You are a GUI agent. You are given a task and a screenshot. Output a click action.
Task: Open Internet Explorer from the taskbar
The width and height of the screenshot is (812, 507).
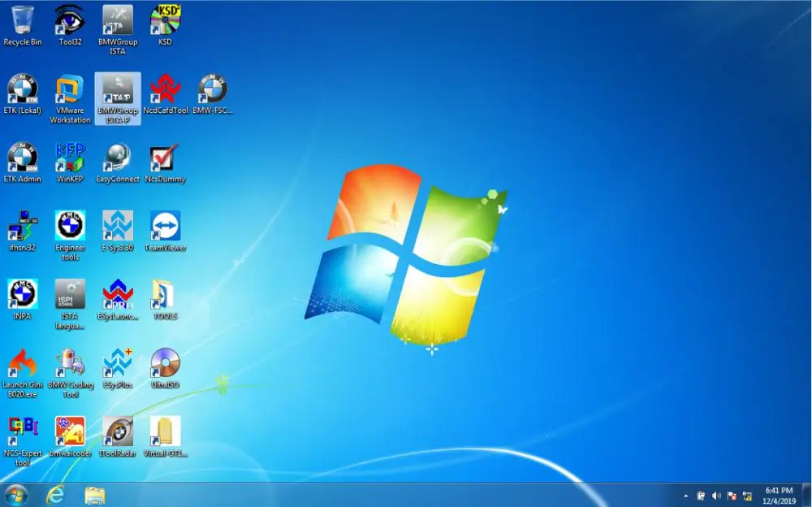55,494
